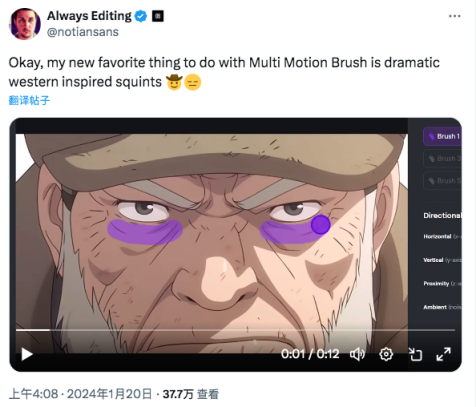Click the 37.7万 查看 view count
This screenshot has width=476, height=407.
click(x=191, y=394)
